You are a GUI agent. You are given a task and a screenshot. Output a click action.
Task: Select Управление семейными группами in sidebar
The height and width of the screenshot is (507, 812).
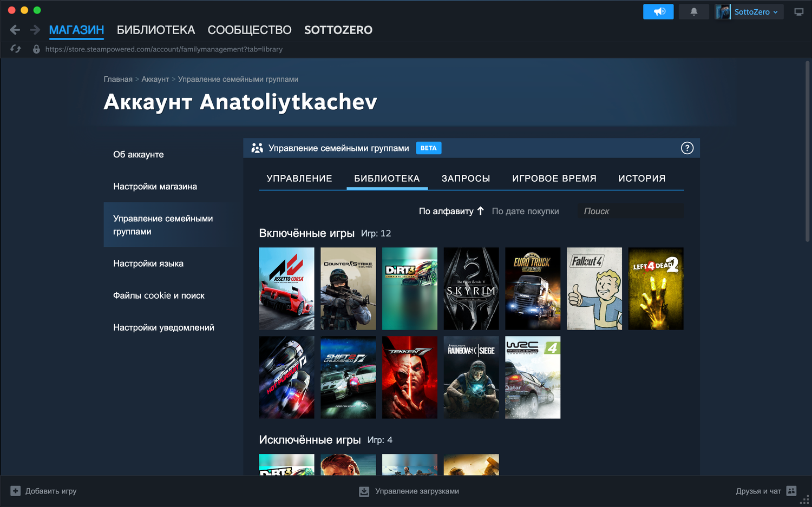click(x=171, y=225)
